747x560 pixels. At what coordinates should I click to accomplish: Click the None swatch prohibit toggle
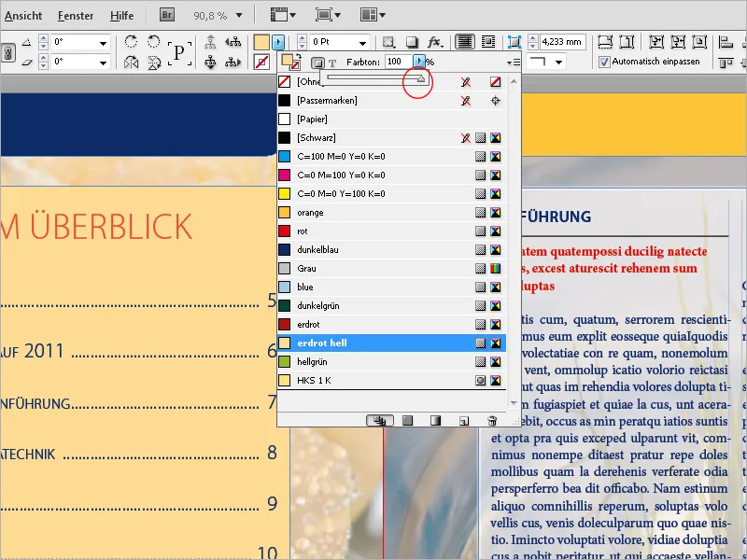pyautogui.click(x=495, y=82)
